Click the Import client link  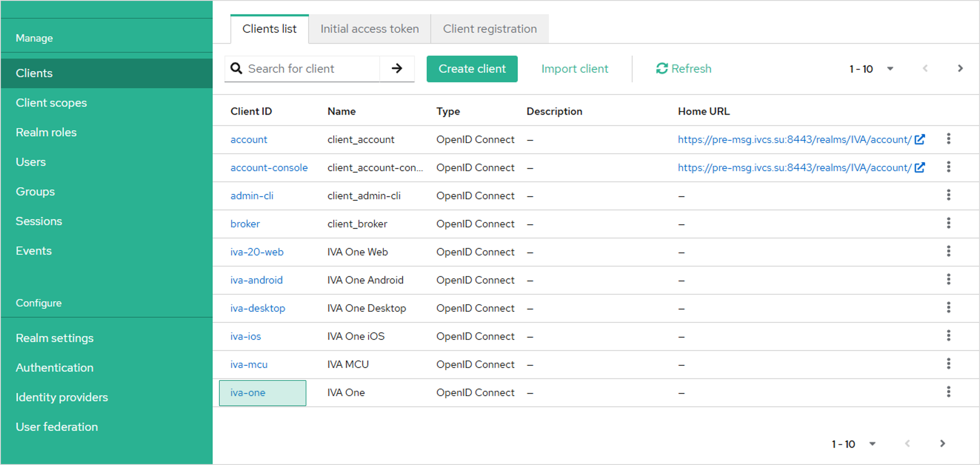point(574,69)
